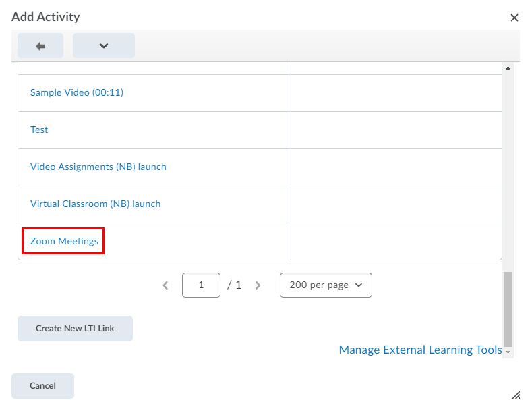
Task: Select Virtual Classroom (NB) launch
Action: [x=95, y=204]
